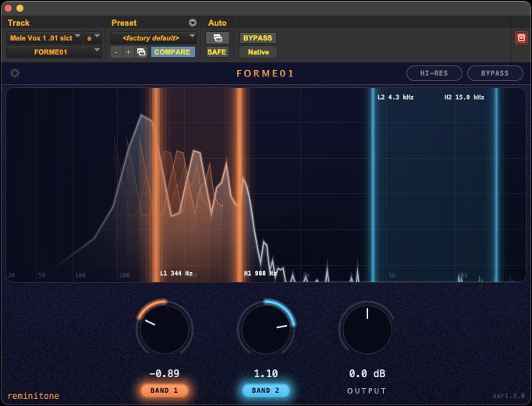Click the ver1.3.0 version text
The width and height of the screenshot is (532, 406).
[509, 396]
